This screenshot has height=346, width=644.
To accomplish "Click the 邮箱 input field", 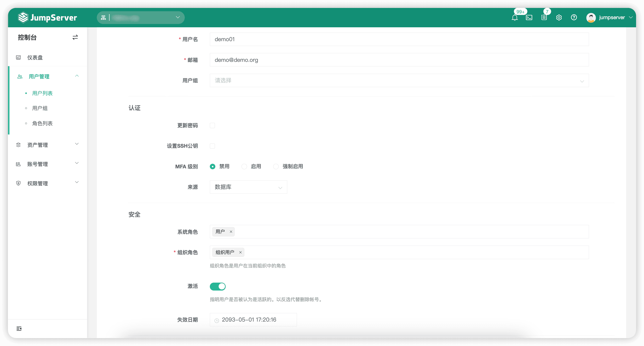I will click(399, 60).
